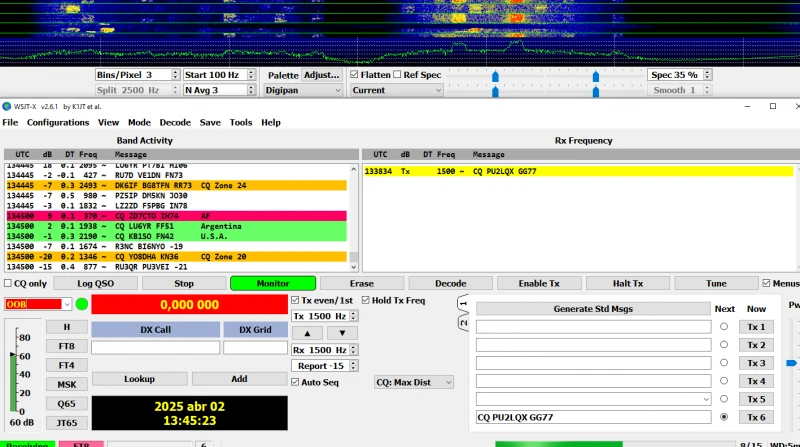Viewport: 800px width, 447px height.
Task: Click the green status indicator beside the band selector
Action: 82,305
